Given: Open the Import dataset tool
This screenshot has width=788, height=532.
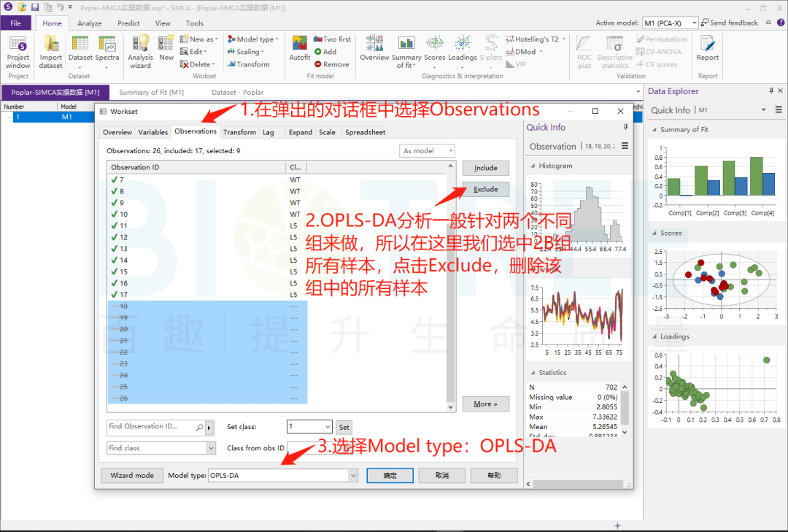Looking at the screenshot, I should (50, 50).
